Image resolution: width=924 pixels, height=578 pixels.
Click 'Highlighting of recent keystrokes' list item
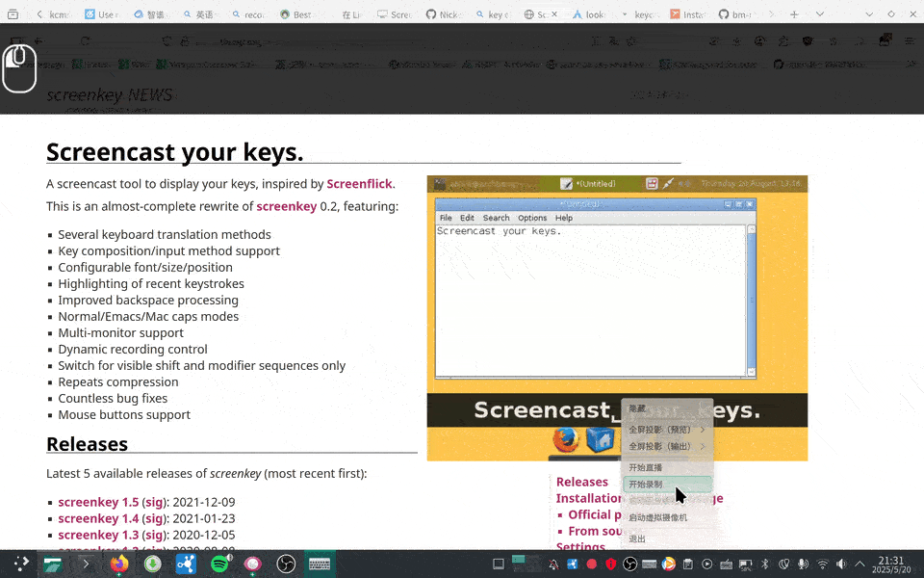(151, 283)
